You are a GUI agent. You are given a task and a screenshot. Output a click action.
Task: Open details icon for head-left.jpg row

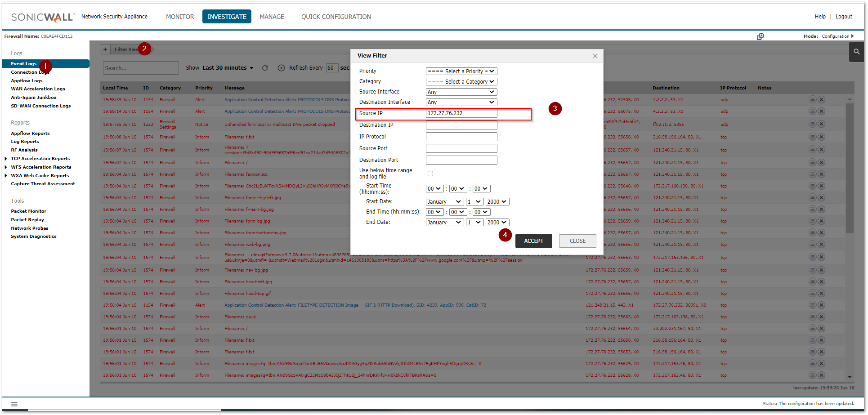pyautogui.click(x=813, y=281)
